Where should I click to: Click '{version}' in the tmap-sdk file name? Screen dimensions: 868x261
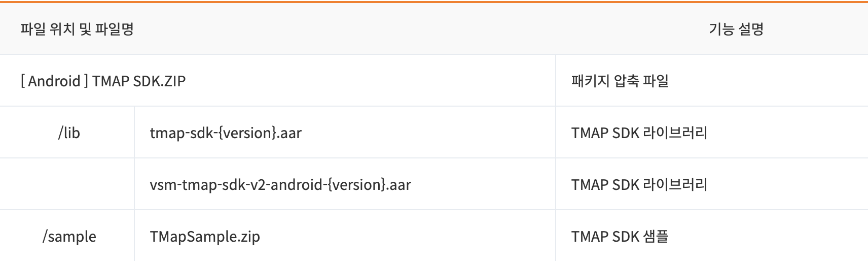tap(248, 133)
